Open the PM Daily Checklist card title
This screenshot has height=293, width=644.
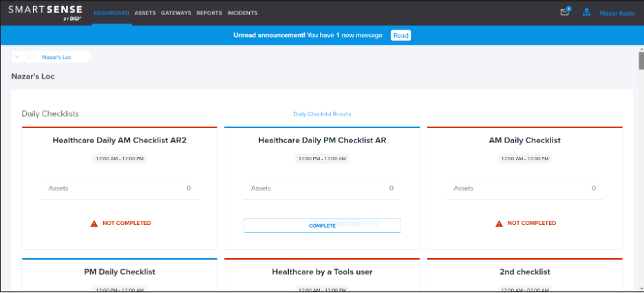coord(120,272)
